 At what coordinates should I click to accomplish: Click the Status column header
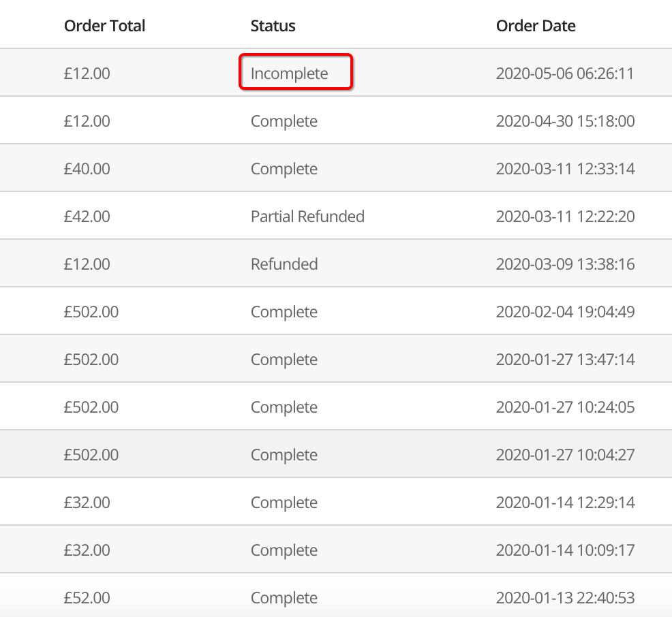[x=273, y=26]
